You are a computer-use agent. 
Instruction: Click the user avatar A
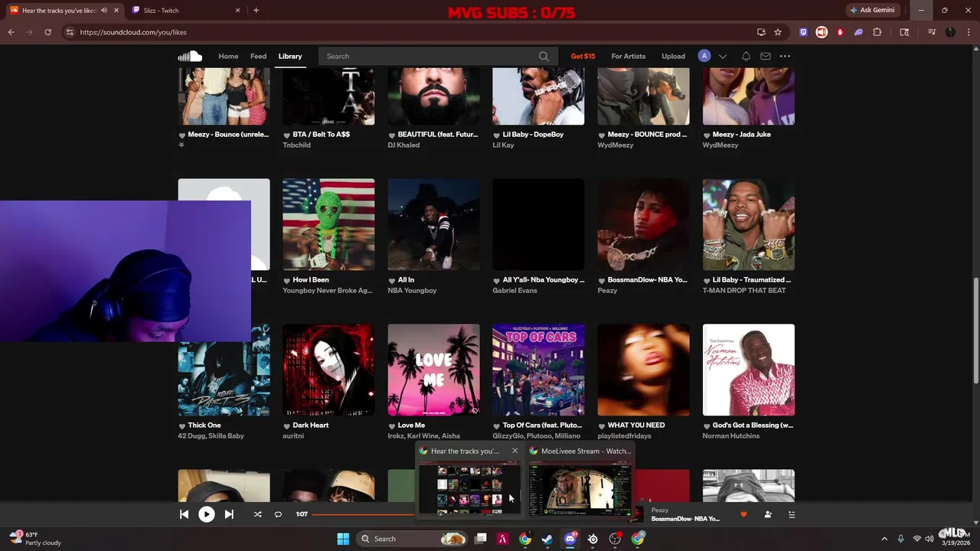[704, 56]
